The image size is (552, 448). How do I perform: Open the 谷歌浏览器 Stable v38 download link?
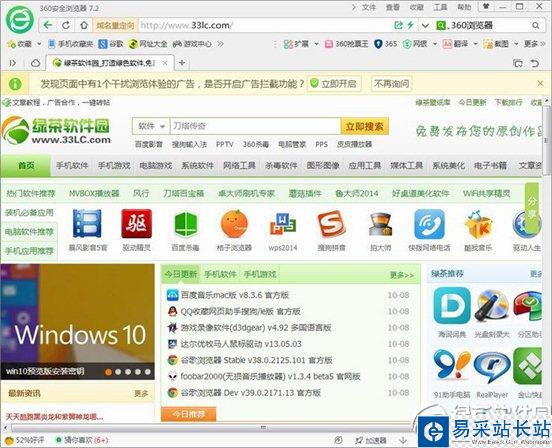[256, 360]
